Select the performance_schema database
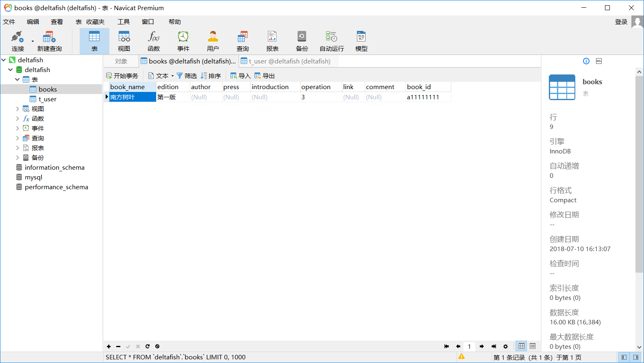Image resolution: width=644 pixels, height=363 pixels. [56, 187]
